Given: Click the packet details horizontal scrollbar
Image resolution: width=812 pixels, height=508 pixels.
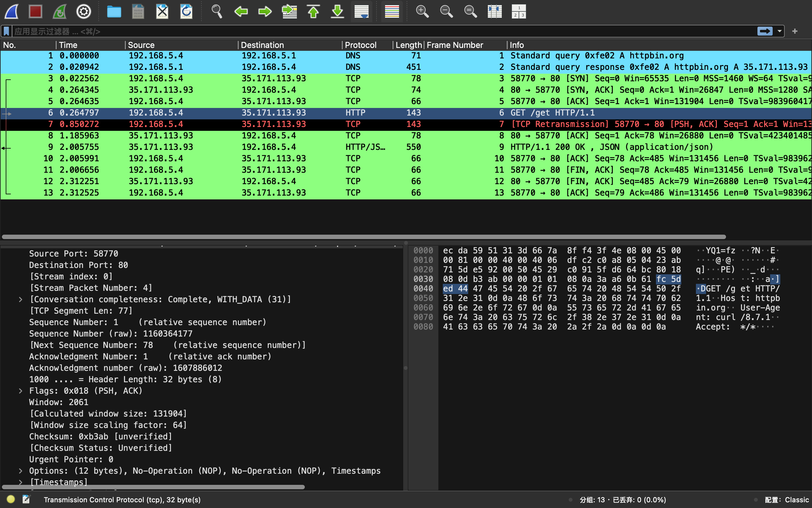Looking at the screenshot, I should (153, 487).
